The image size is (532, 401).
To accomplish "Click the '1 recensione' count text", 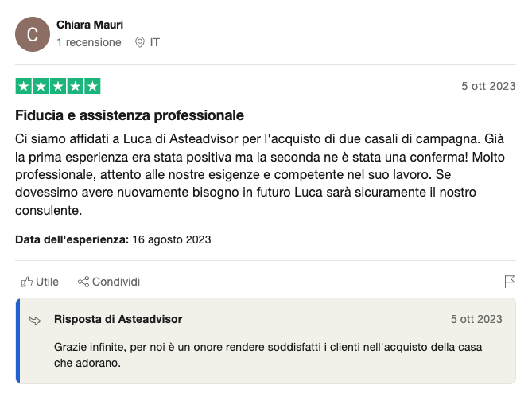I will point(89,42).
